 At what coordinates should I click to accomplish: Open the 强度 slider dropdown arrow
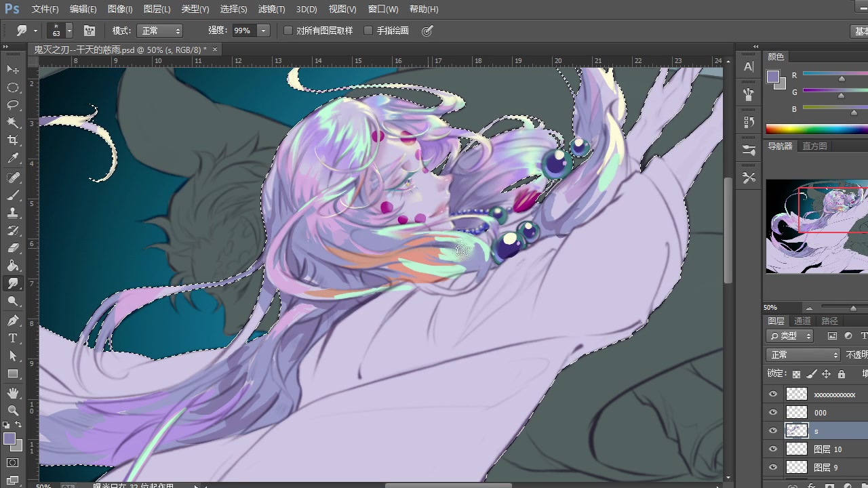[263, 30]
